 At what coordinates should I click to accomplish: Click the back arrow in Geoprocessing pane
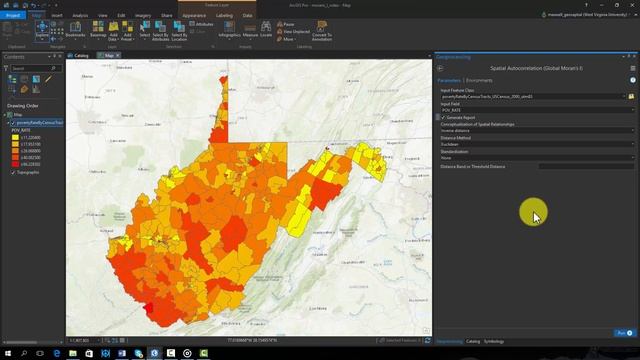[x=440, y=69]
